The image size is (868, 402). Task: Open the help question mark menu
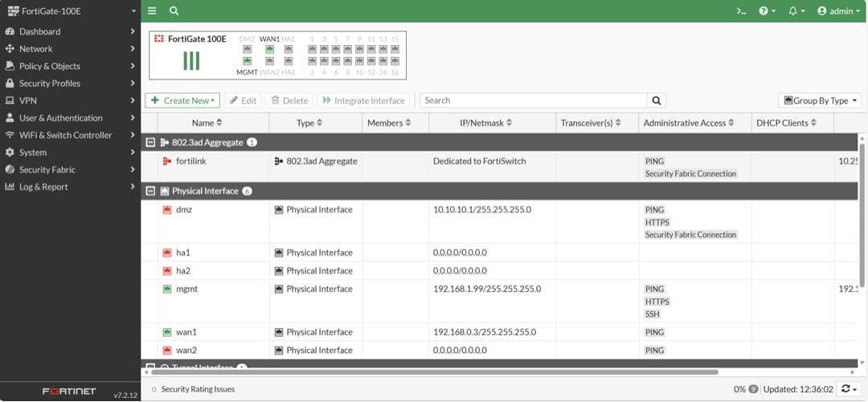pos(767,10)
